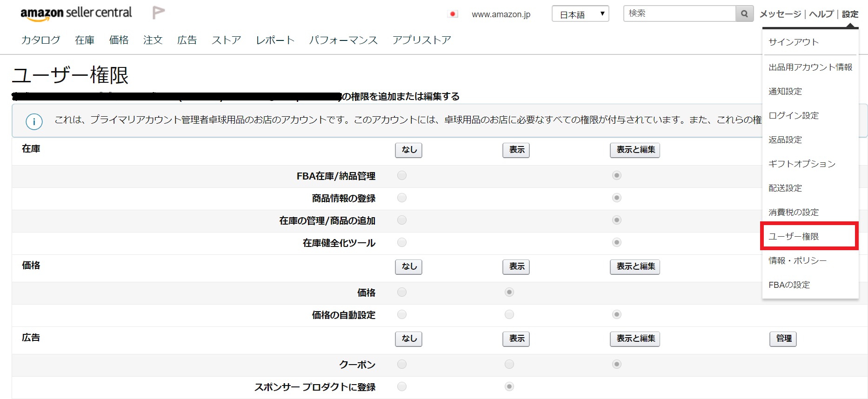868x399 pixels.
Task: Open the 広告 navigation menu
Action: 187,40
